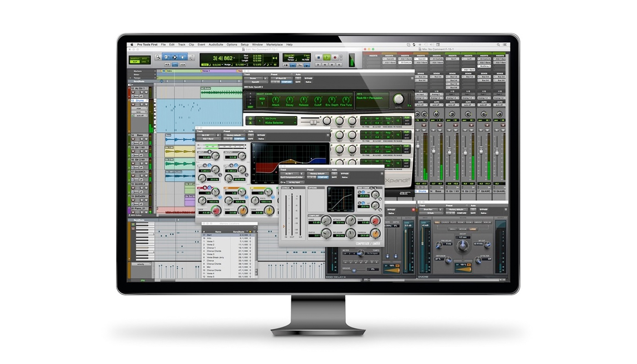
Task: Click the transport Rewind button
Action: click(x=325, y=65)
